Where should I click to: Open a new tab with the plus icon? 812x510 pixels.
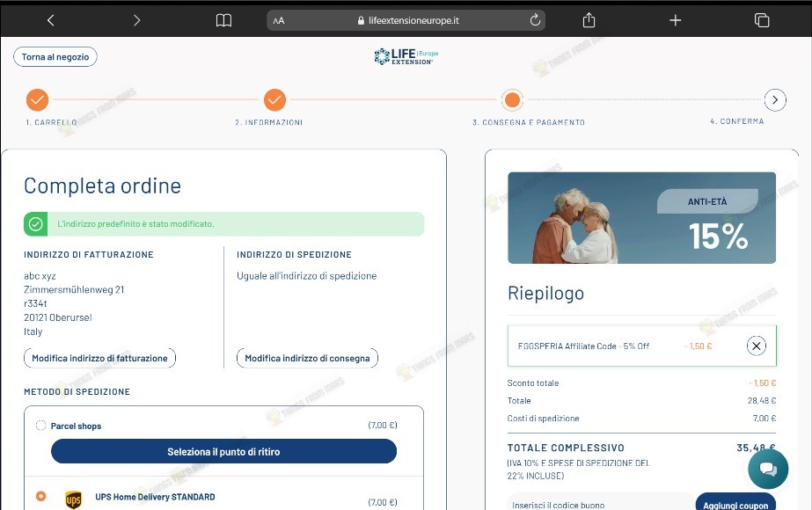coord(676,20)
